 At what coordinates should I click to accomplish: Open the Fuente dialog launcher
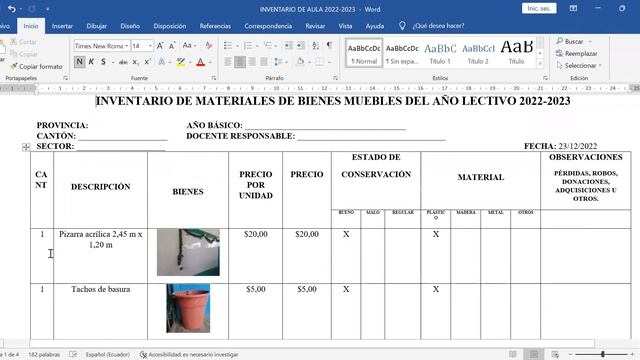tap(214, 78)
